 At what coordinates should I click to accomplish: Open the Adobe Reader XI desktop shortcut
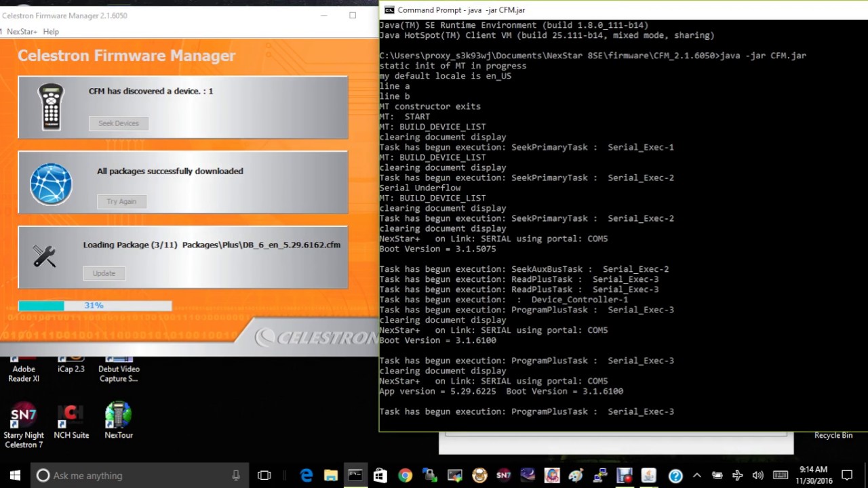(x=24, y=369)
